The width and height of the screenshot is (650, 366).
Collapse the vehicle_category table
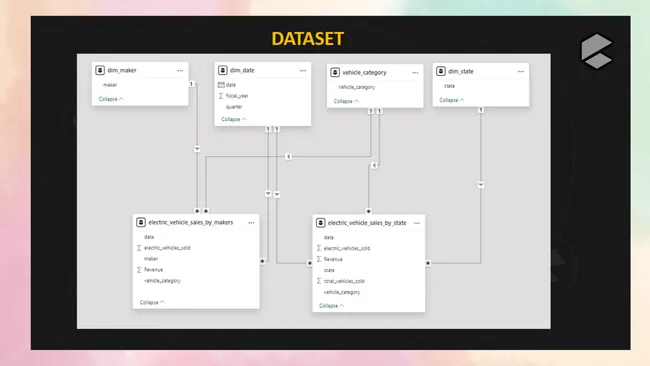click(x=346, y=101)
